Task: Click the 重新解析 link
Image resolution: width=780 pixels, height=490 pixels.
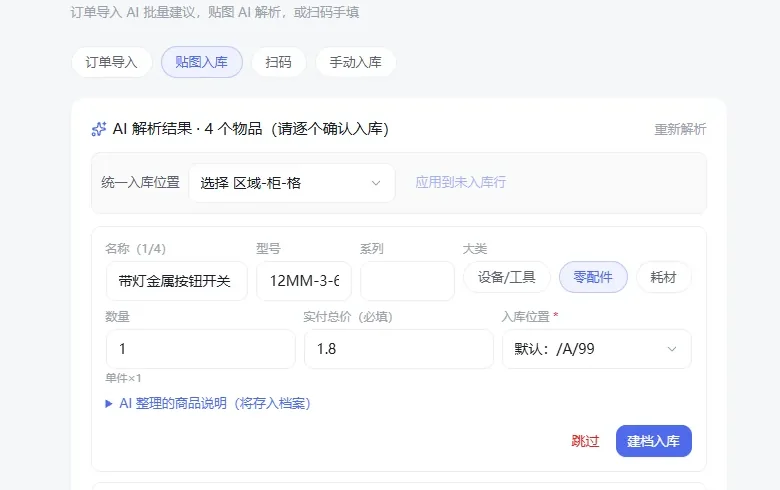Action: pyautogui.click(x=680, y=129)
